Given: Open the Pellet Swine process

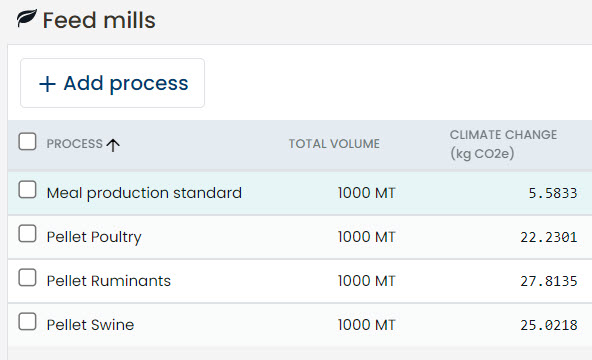Looking at the screenshot, I should click(x=90, y=325).
